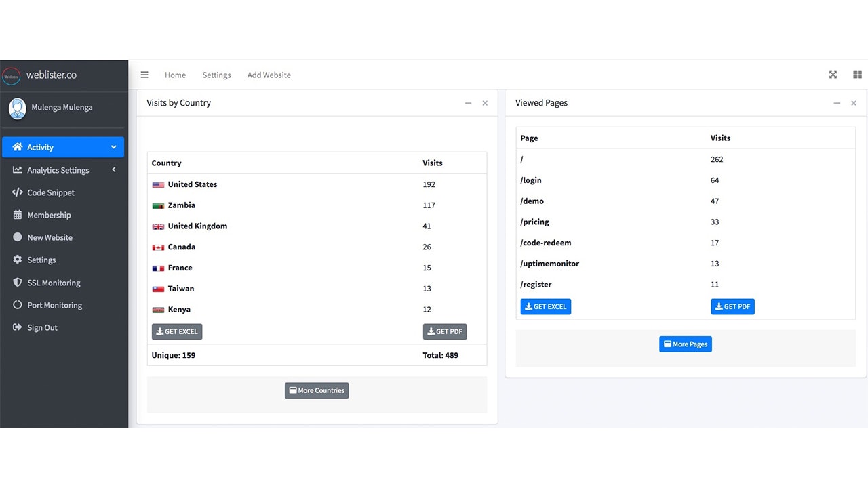Click the /login page row
Viewport: 868px width, 488px height.
pos(686,180)
